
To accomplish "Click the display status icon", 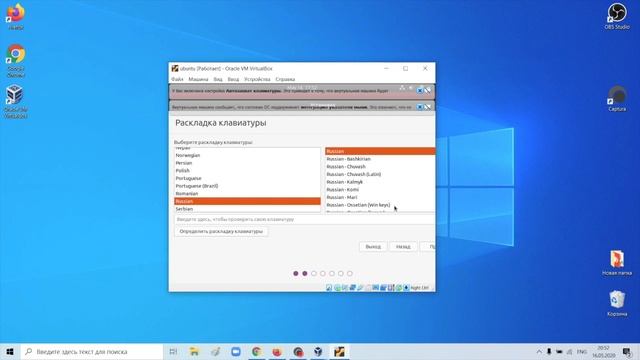I will [376, 288].
